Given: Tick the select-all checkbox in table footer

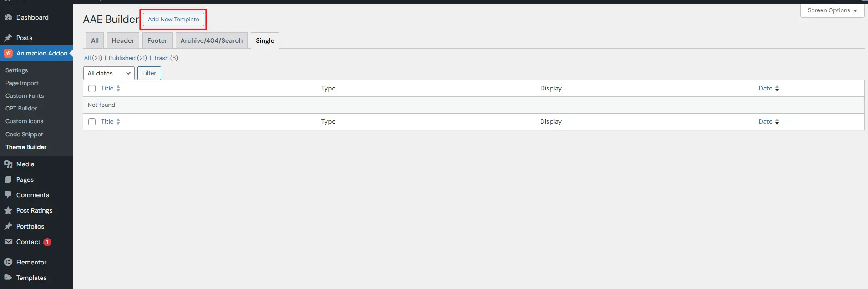Looking at the screenshot, I should (92, 122).
